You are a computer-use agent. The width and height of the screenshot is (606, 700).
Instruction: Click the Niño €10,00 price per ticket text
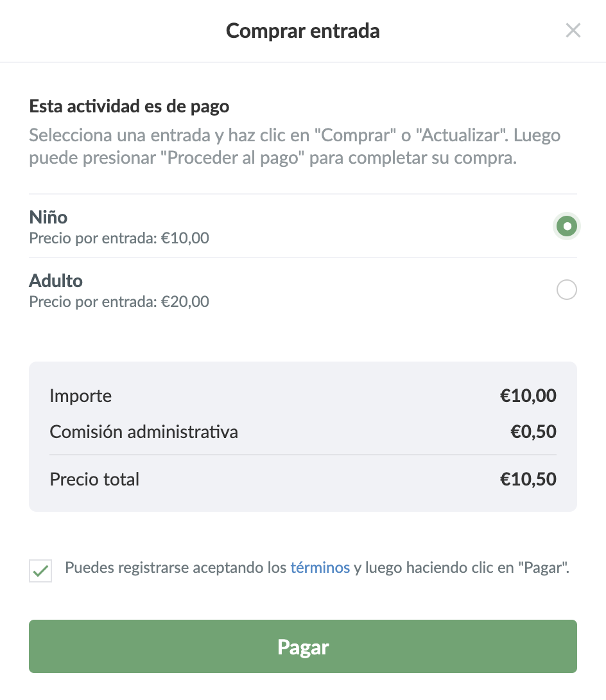[x=119, y=238]
